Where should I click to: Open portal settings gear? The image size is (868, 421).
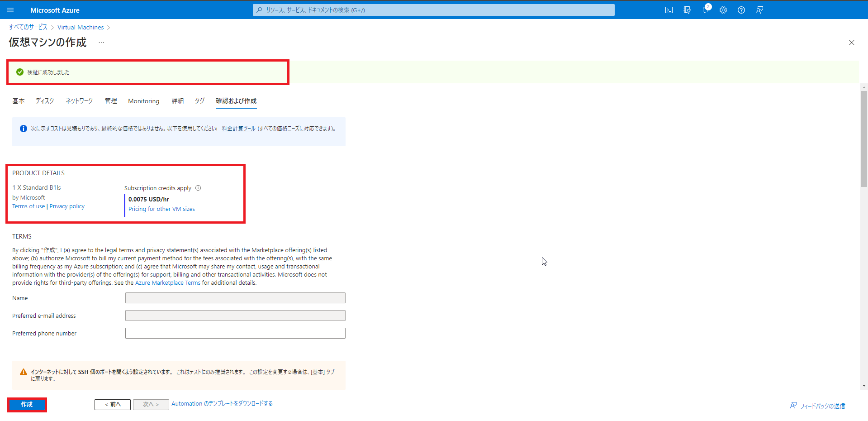pyautogui.click(x=723, y=10)
